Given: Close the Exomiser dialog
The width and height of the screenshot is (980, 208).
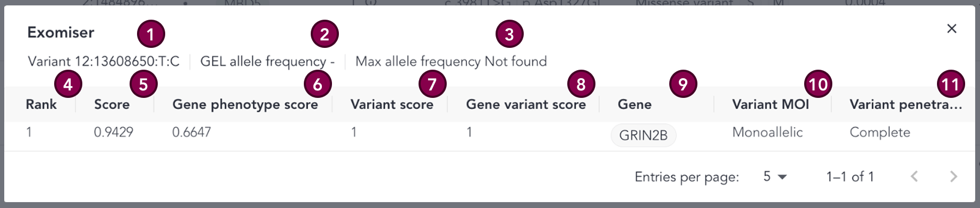Looking at the screenshot, I should [x=951, y=29].
